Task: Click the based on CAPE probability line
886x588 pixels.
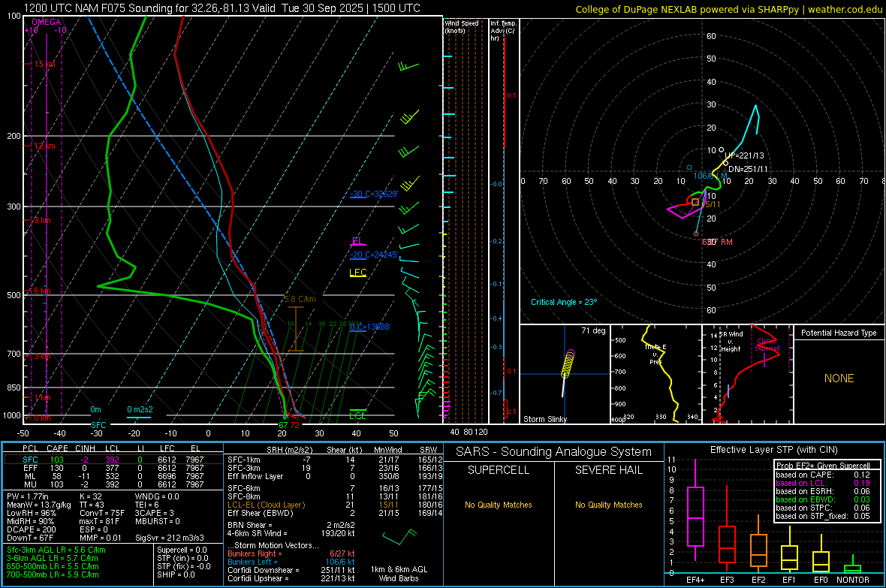Action: click(x=823, y=475)
